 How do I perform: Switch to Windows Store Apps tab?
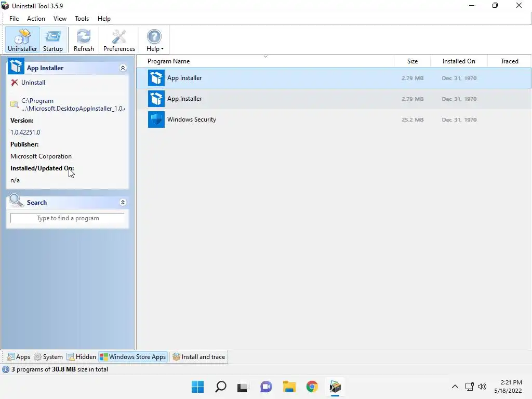pos(133,357)
